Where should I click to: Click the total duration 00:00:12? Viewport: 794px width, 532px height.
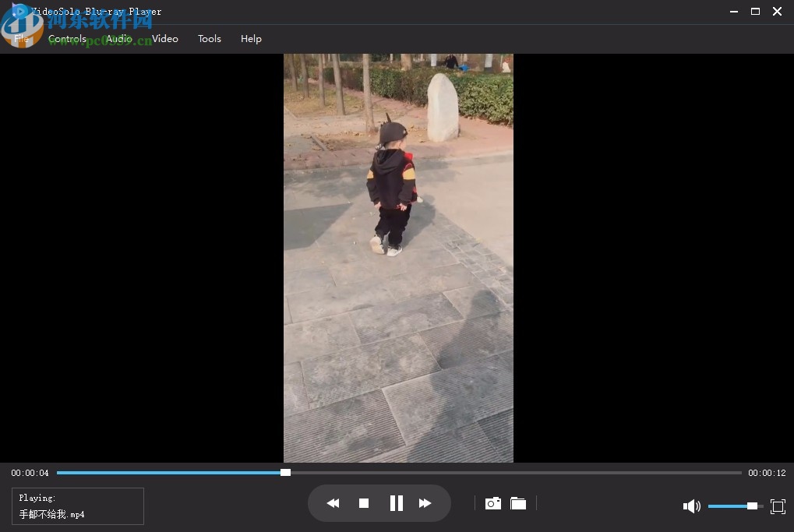pyautogui.click(x=767, y=473)
